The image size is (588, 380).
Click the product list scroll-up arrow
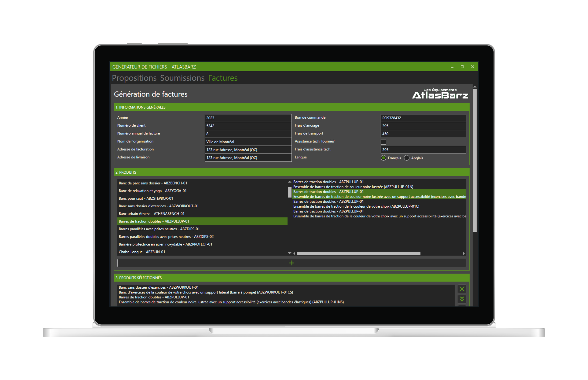[x=289, y=182]
